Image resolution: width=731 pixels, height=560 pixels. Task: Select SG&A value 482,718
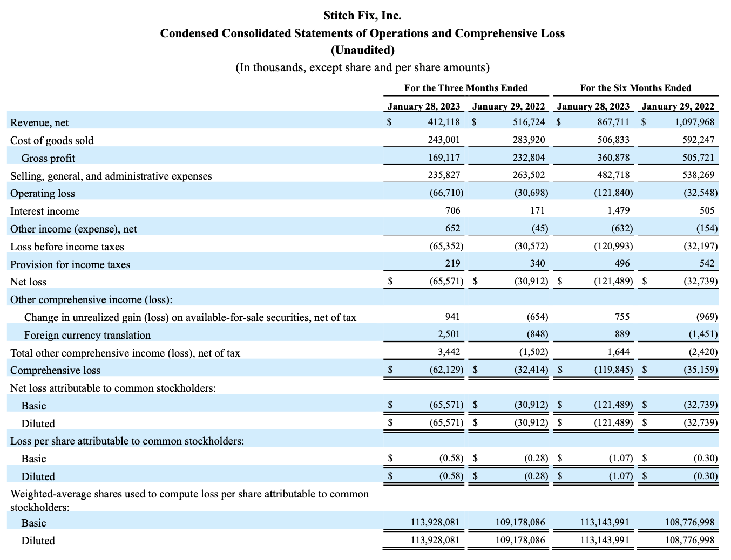click(613, 175)
